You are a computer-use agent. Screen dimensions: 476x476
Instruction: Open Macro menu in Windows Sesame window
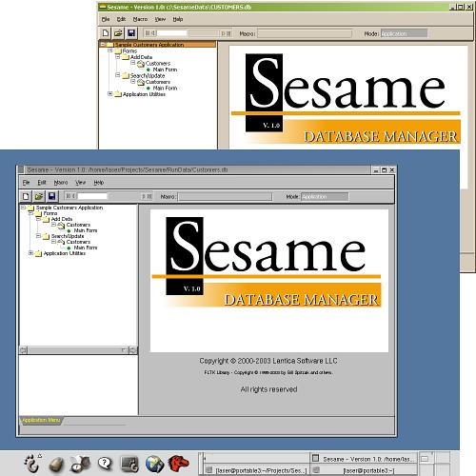[140, 19]
